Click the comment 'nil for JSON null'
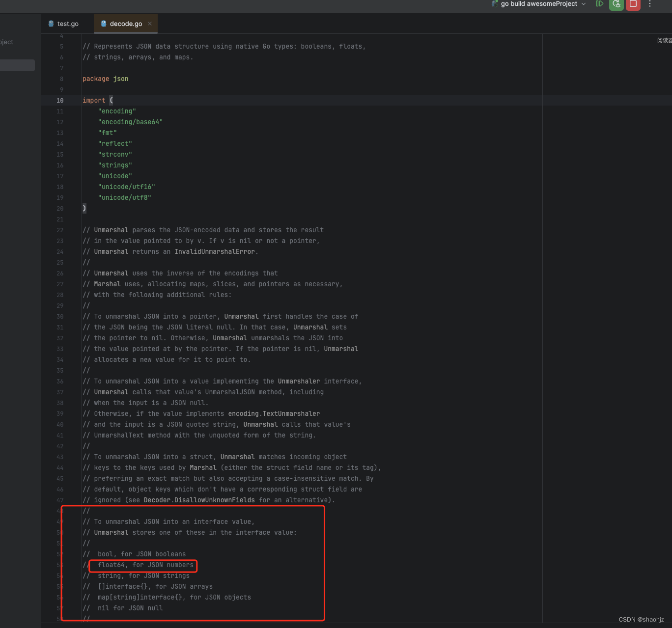Image resolution: width=672 pixels, height=628 pixels. point(130,608)
